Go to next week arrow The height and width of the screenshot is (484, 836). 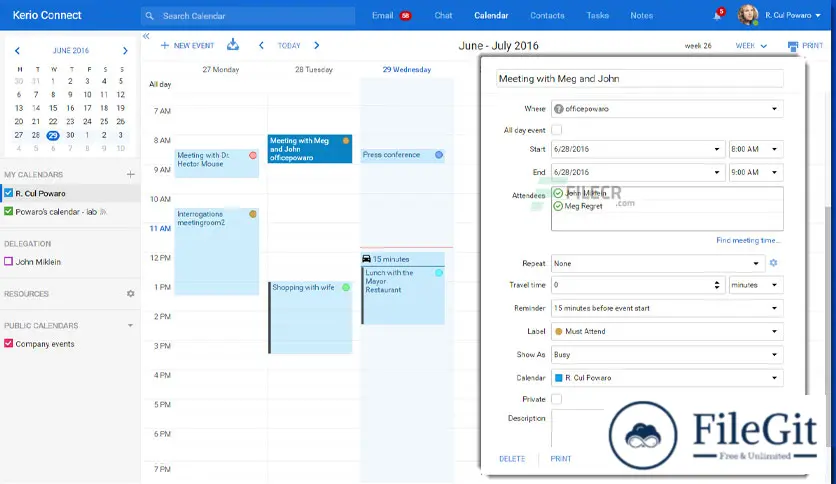pyautogui.click(x=317, y=45)
